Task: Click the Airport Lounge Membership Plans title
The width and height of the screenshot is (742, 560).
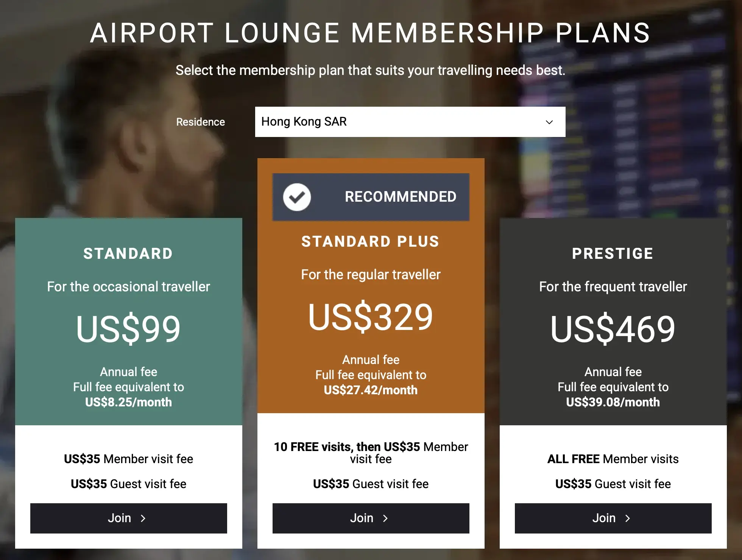Action: pyautogui.click(x=371, y=33)
